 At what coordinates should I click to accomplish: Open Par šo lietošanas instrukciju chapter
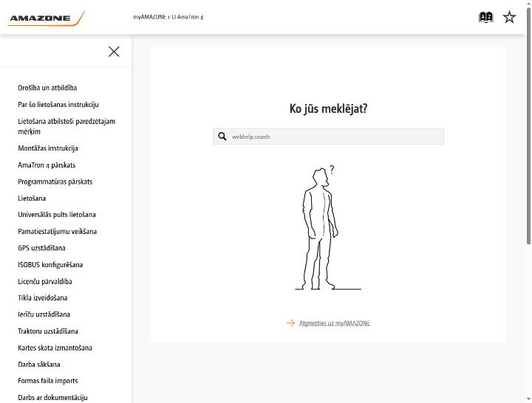(58, 104)
